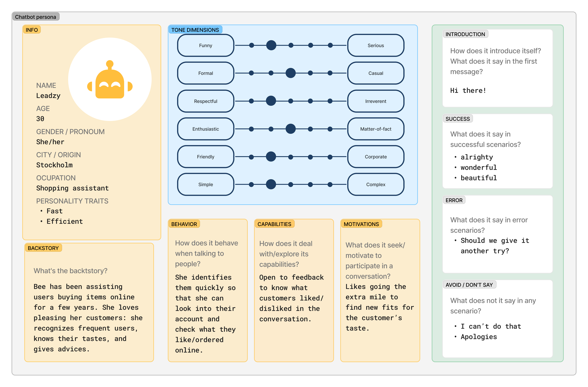Select the large dot on Funny-Serious slider
The width and height of the screenshot is (588, 387).
(271, 45)
